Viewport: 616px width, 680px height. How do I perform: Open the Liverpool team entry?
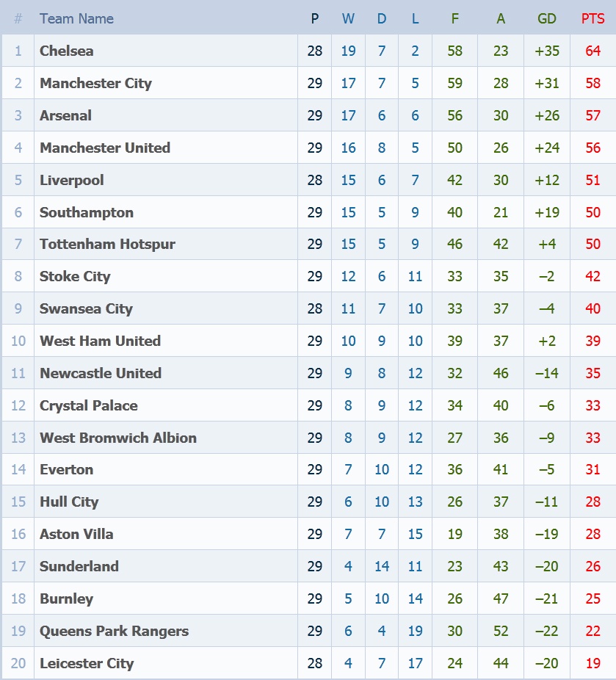(x=72, y=180)
